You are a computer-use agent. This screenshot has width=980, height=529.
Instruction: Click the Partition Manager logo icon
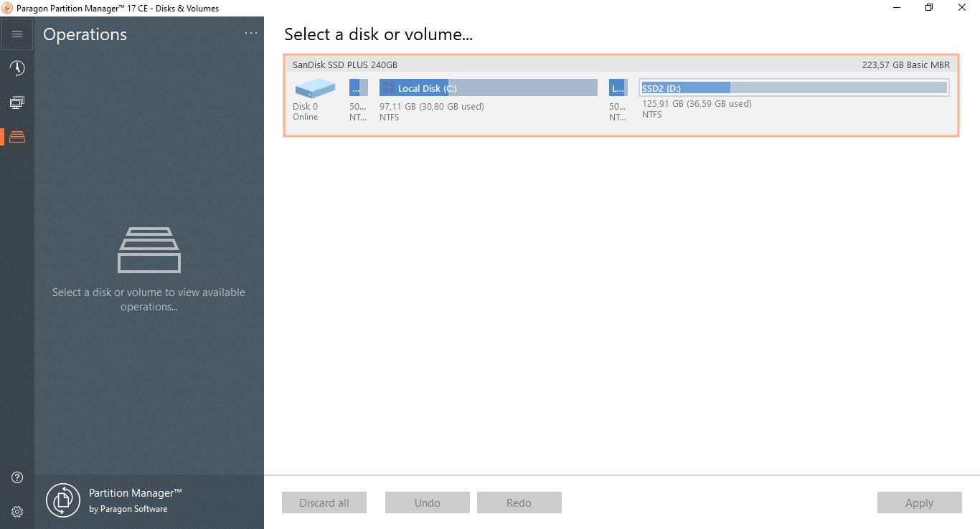pyautogui.click(x=63, y=500)
